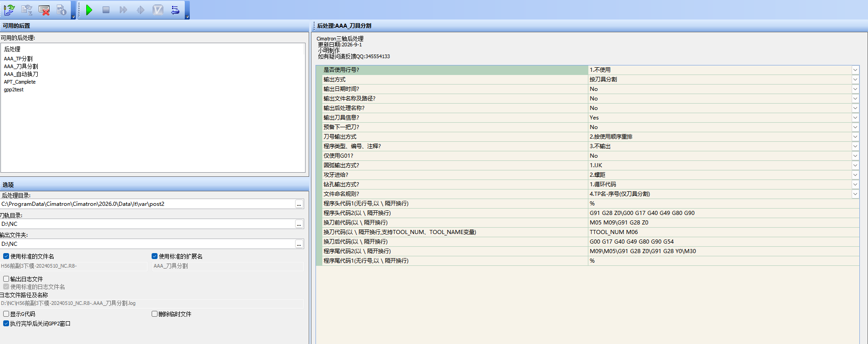868x344 pixels.
Task: Toggle 使用标准的文件名 checkbox
Action: 6,256
